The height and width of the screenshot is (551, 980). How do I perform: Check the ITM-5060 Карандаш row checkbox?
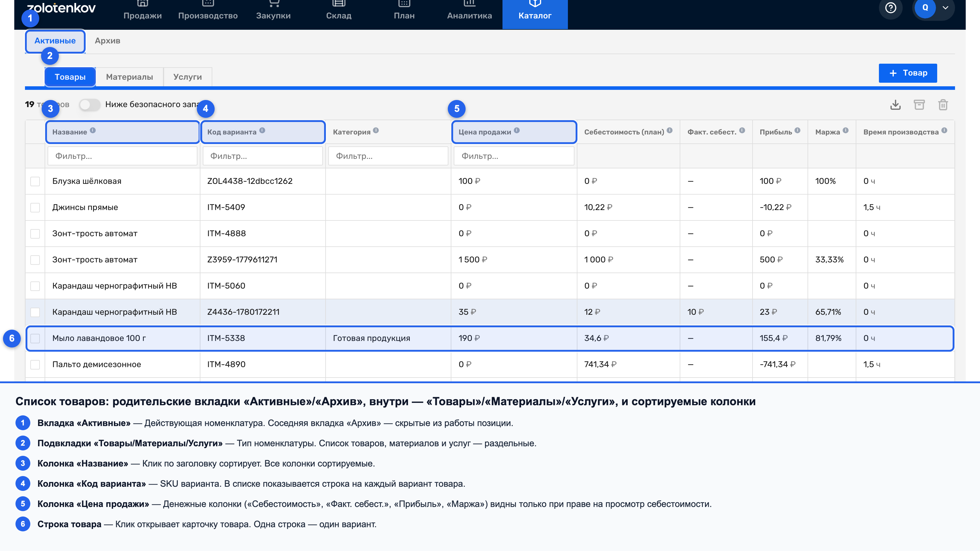(35, 286)
